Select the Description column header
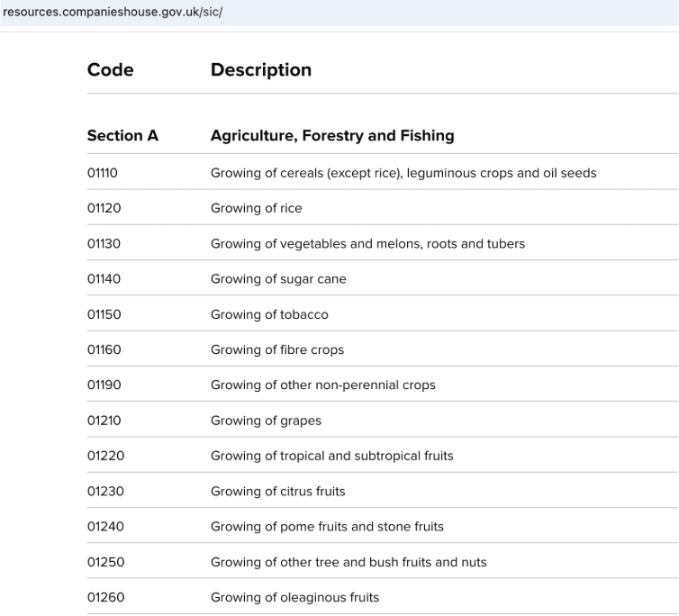Viewport: 679px width, 616px height. point(261,69)
